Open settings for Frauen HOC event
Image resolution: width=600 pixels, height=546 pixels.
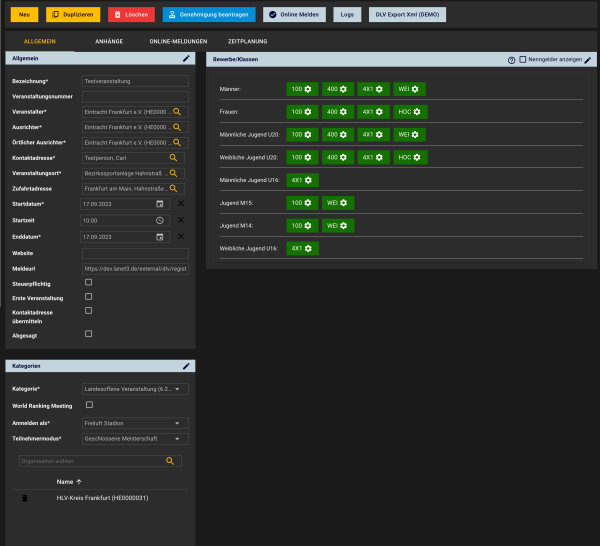417,112
